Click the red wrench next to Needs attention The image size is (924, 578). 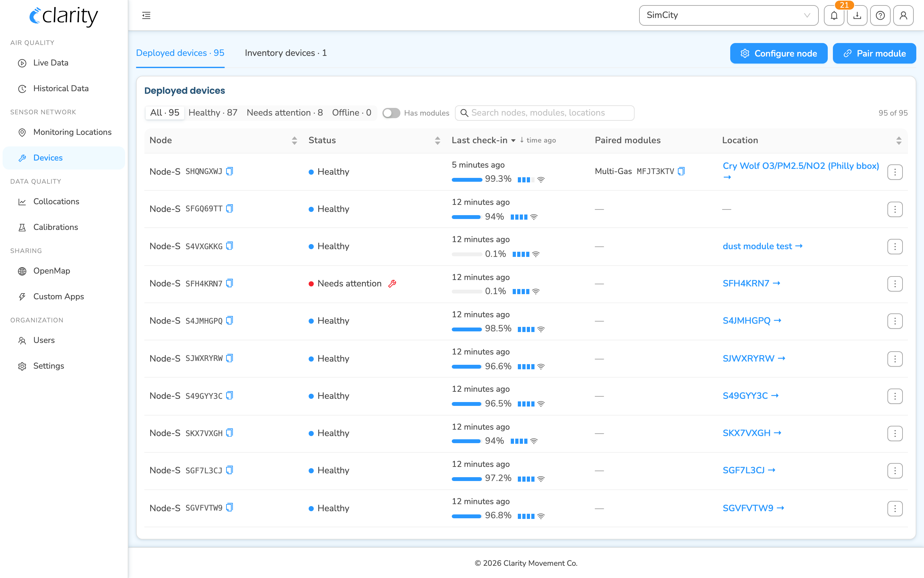392,284
